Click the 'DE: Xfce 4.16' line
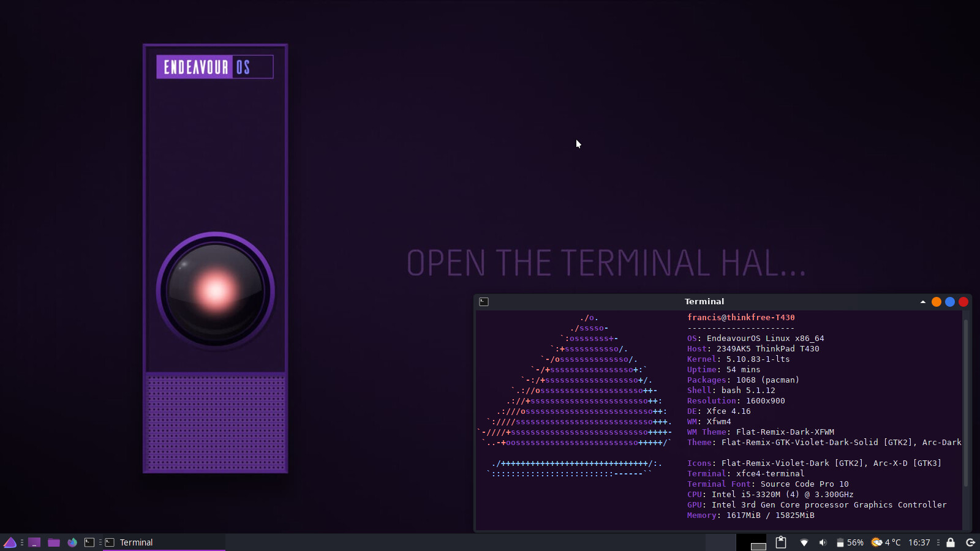Screen dimensions: 980x551 [719, 411]
